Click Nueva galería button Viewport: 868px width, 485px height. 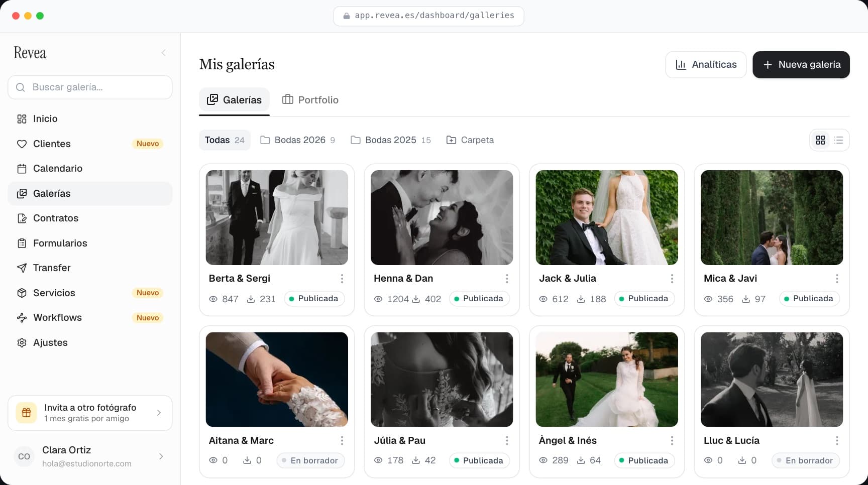pos(801,65)
